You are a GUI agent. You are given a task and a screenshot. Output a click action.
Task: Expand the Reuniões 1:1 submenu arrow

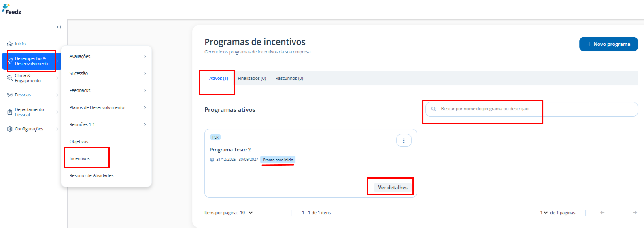tap(145, 124)
